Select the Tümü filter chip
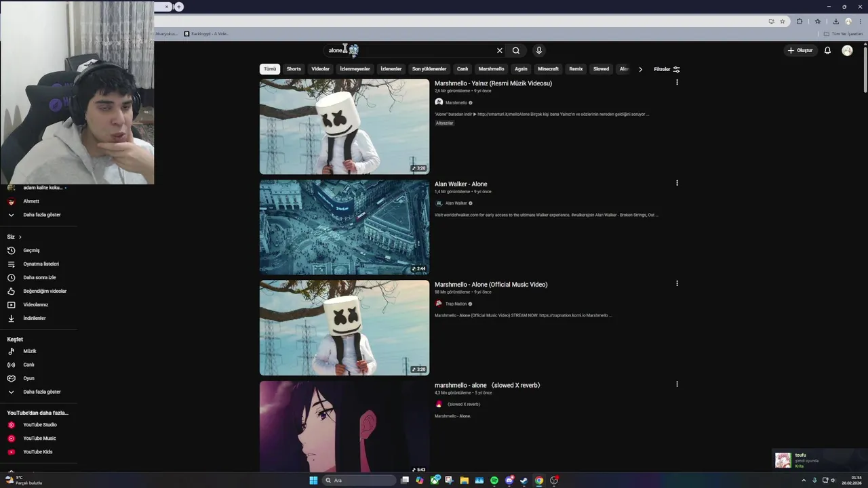Viewport: 868px width, 488px height. [270, 69]
